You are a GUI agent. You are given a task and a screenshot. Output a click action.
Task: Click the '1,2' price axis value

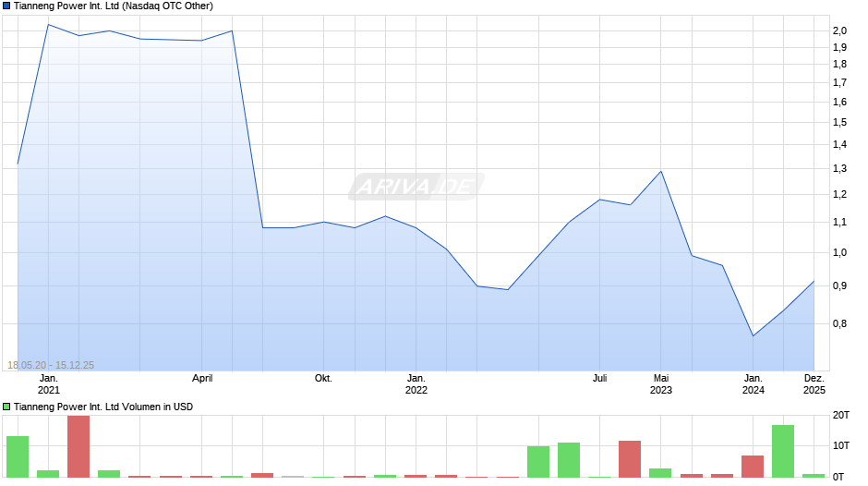tap(839, 195)
